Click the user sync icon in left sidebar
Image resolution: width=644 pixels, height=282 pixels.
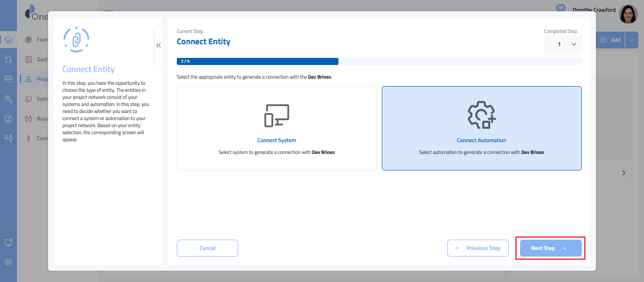pos(8,59)
